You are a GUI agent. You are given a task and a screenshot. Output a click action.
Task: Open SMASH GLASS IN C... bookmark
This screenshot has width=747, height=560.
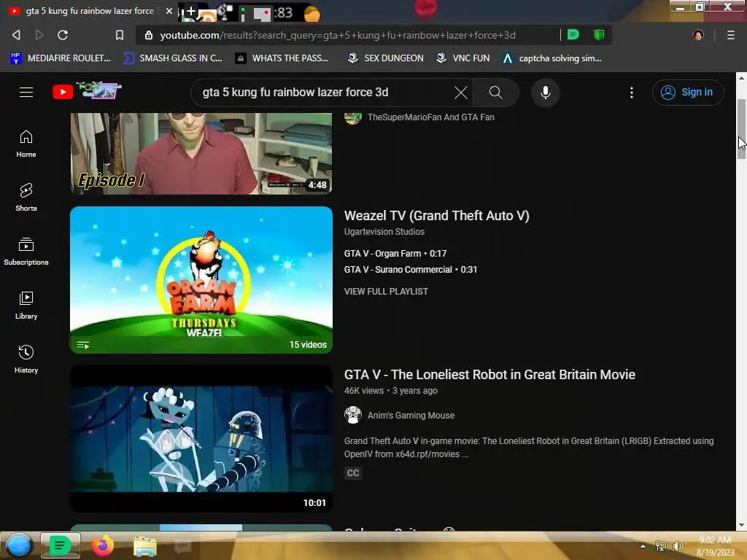(x=173, y=58)
